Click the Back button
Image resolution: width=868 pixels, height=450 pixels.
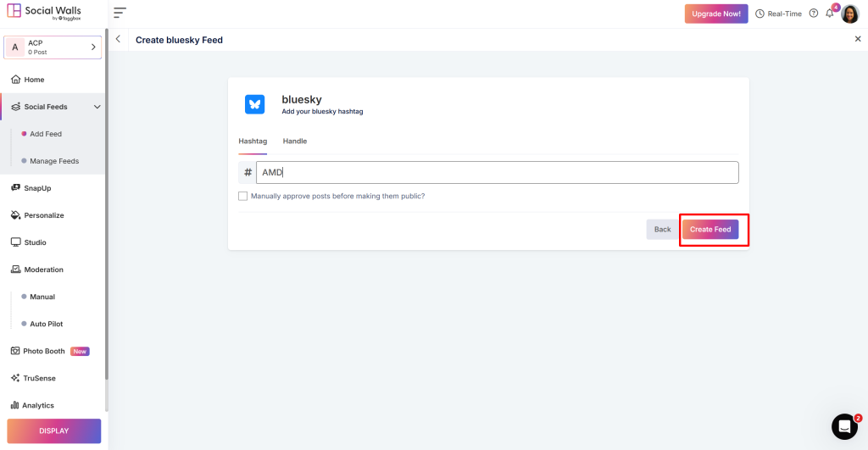tap(662, 229)
